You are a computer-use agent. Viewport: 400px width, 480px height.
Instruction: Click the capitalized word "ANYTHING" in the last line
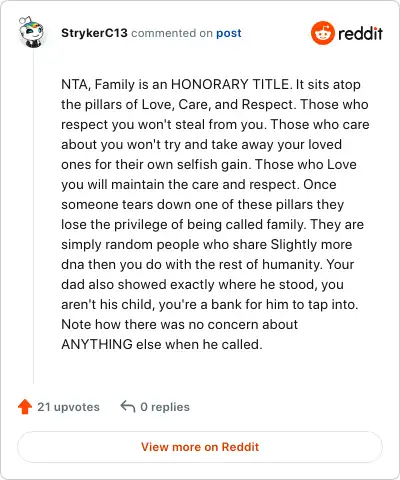click(x=97, y=344)
